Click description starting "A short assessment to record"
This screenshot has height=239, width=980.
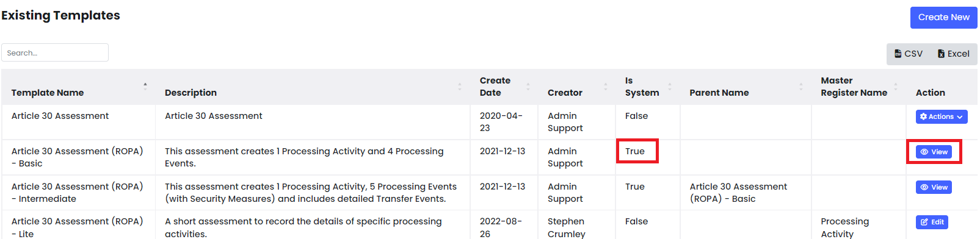tap(303, 227)
